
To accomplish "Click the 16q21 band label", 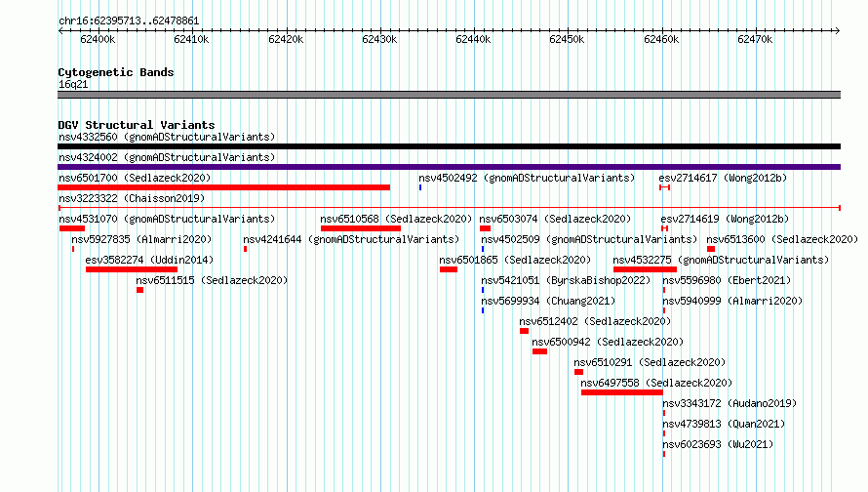I will (73, 84).
